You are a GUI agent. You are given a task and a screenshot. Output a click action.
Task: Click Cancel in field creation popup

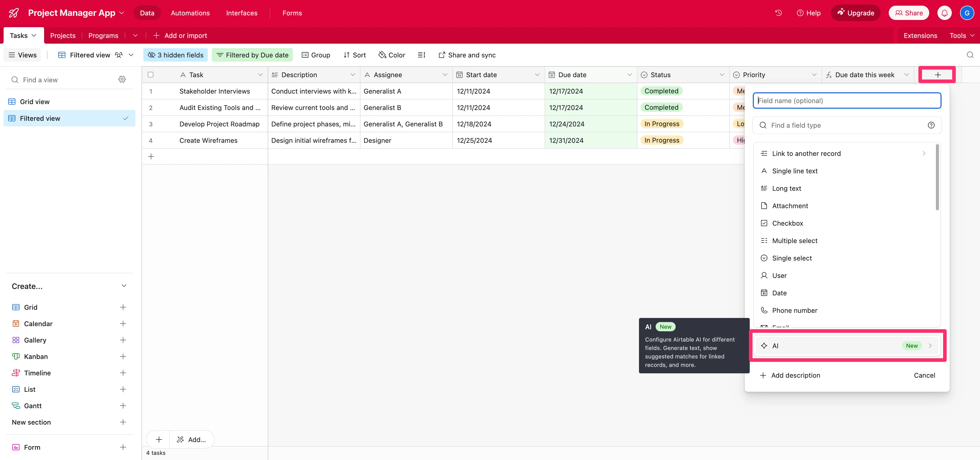[x=924, y=376]
